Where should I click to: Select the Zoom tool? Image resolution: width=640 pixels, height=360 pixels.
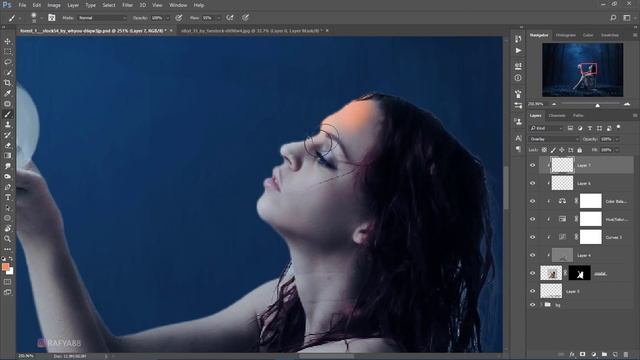pos(8,239)
